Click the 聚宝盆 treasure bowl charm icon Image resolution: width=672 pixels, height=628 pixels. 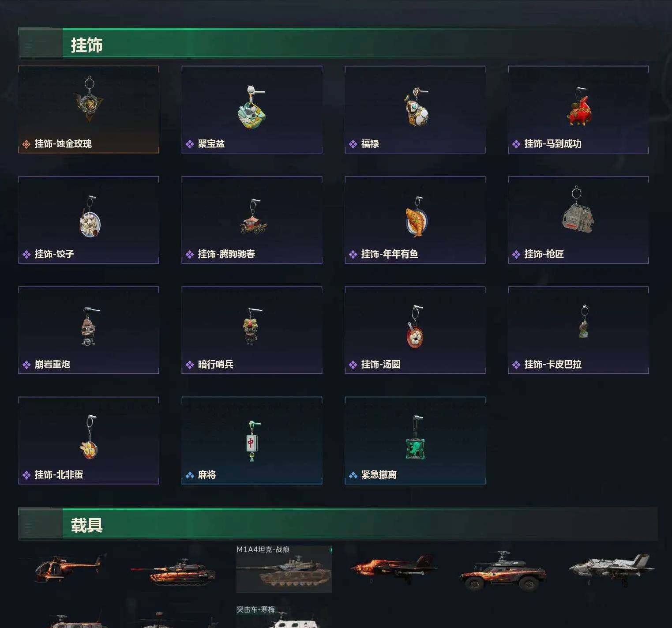tap(252, 106)
